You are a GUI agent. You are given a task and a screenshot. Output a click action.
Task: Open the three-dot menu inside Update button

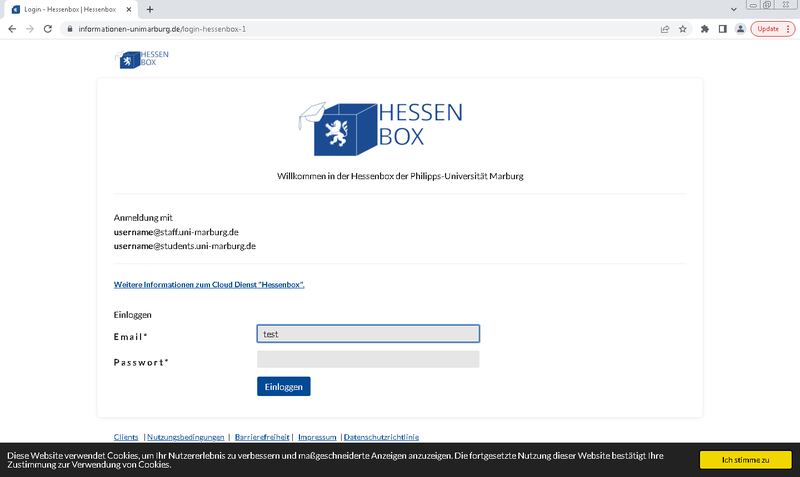point(788,29)
